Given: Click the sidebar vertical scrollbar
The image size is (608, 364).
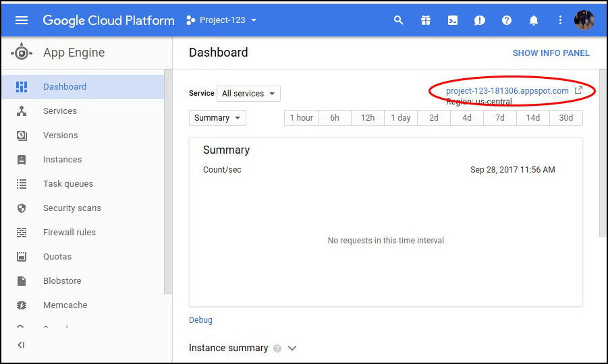Looking at the screenshot, I should pyautogui.click(x=168, y=182).
